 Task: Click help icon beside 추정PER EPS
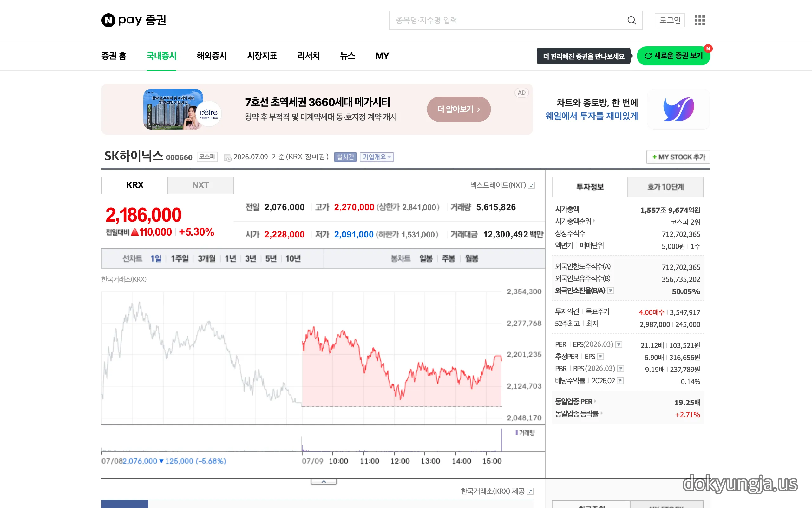601,357
